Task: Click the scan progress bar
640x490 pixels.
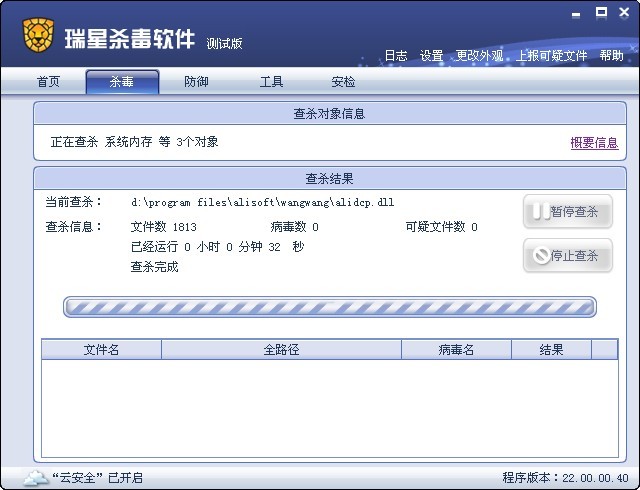Action: click(330, 307)
